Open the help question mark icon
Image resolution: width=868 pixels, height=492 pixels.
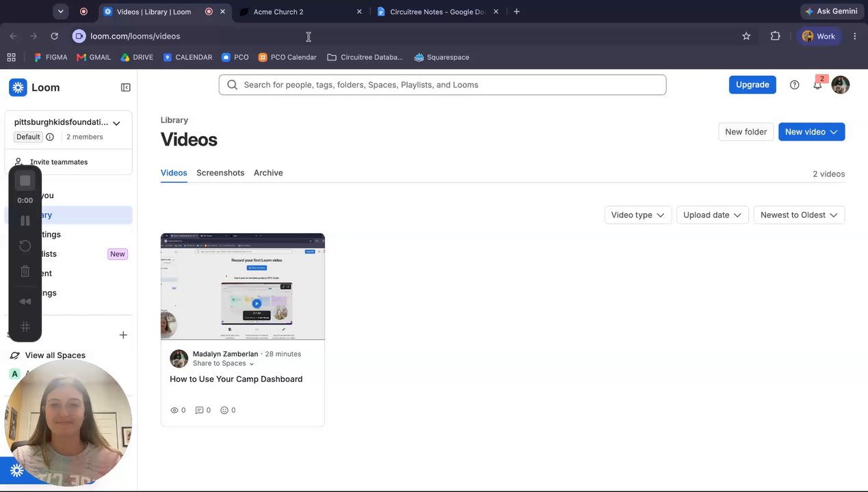(x=794, y=85)
